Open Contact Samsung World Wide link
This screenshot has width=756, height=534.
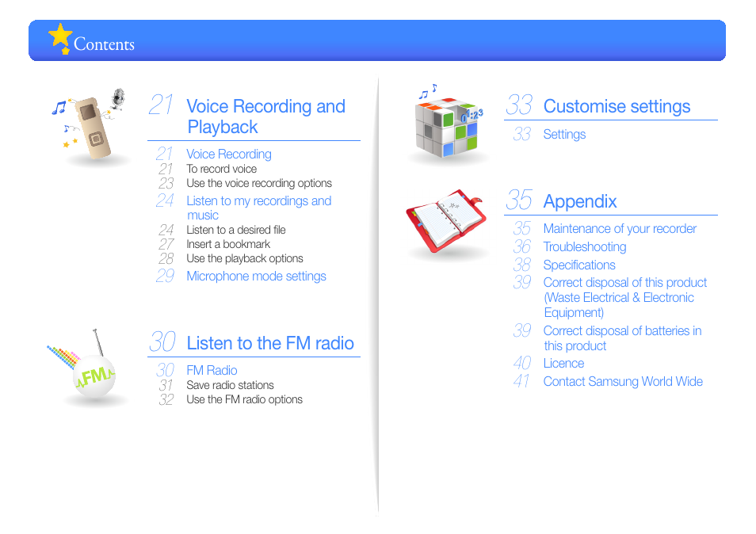[x=623, y=382]
